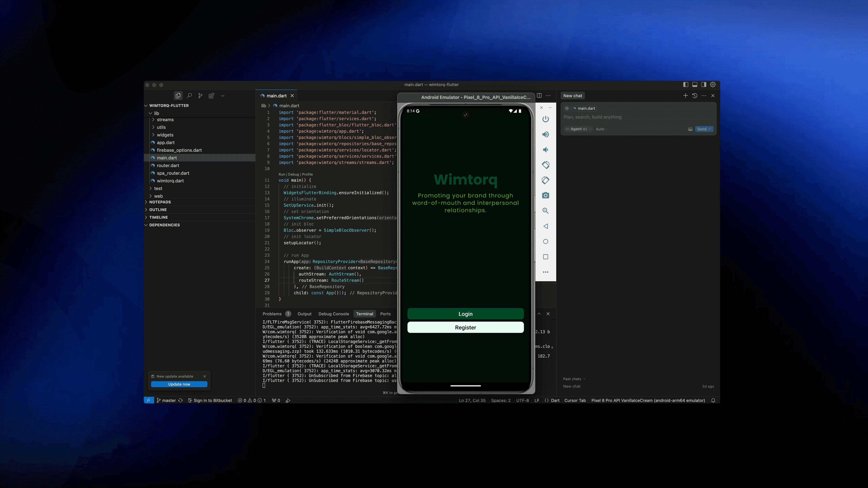Tap the emulator Home circle icon
This screenshot has height=488, width=868.
coord(545,241)
